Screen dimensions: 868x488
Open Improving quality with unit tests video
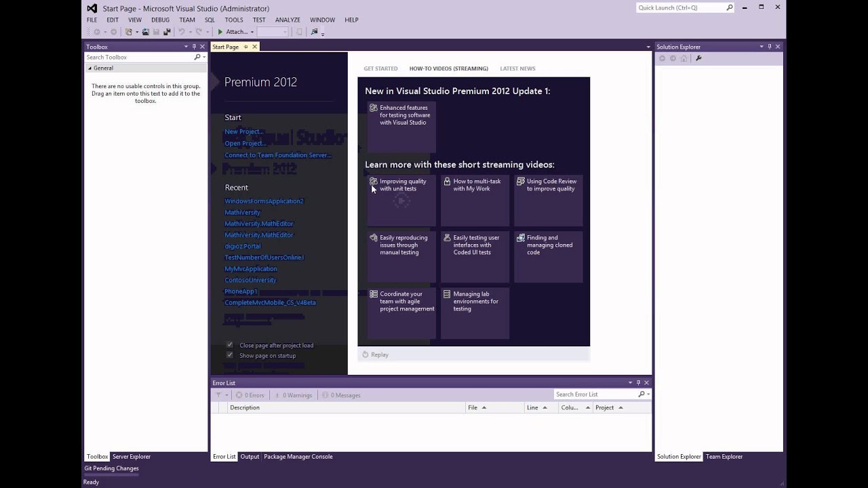[401, 201]
